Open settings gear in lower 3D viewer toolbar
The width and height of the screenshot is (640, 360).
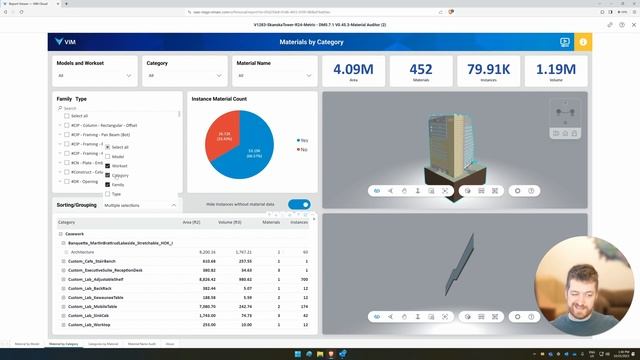[x=518, y=316]
